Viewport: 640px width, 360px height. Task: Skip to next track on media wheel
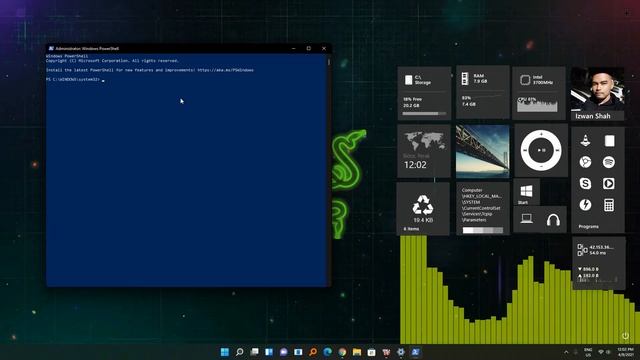557,150
